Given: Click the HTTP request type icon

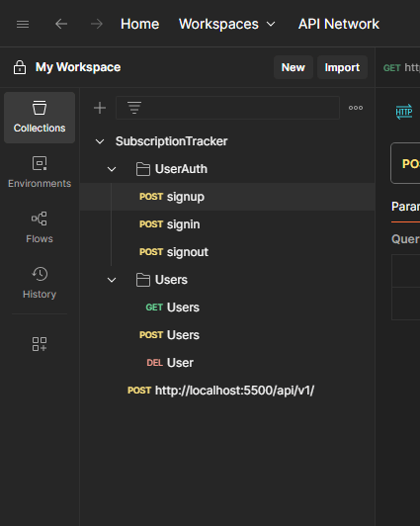Looking at the screenshot, I should pyautogui.click(x=404, y=112).
